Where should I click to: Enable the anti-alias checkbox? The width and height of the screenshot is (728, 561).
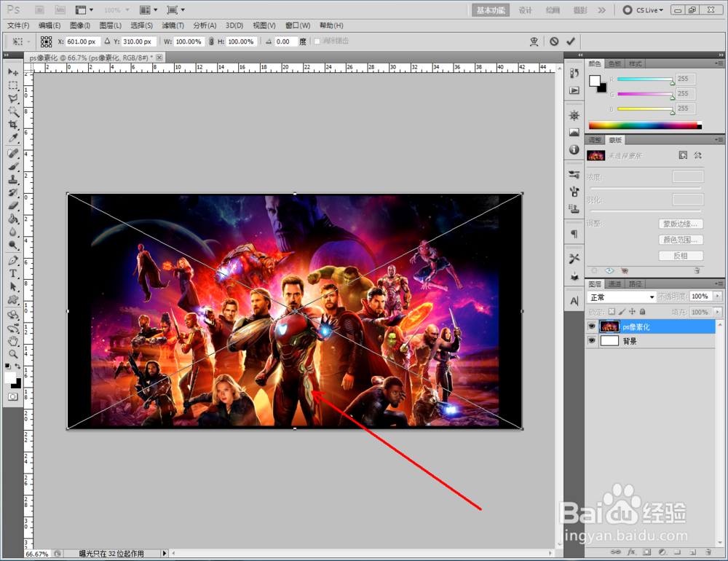pos(317,42)
